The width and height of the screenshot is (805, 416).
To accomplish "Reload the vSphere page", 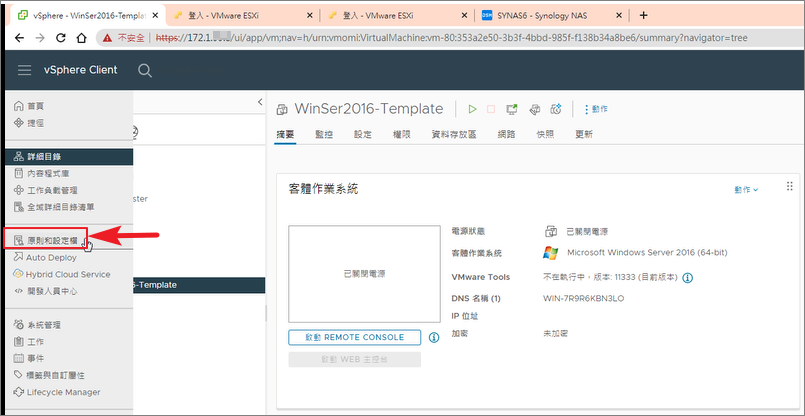I will coord(61,38).
